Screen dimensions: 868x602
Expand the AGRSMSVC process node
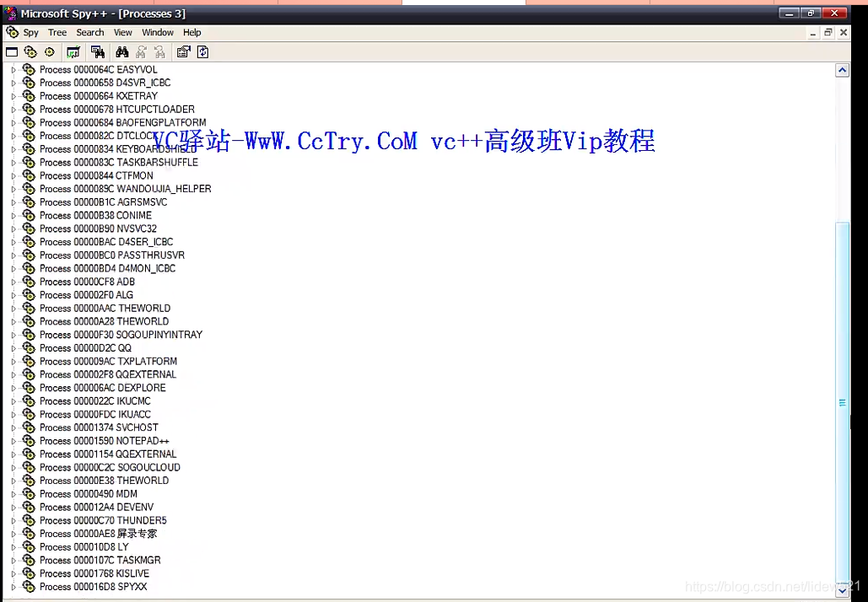click(13, 202)
